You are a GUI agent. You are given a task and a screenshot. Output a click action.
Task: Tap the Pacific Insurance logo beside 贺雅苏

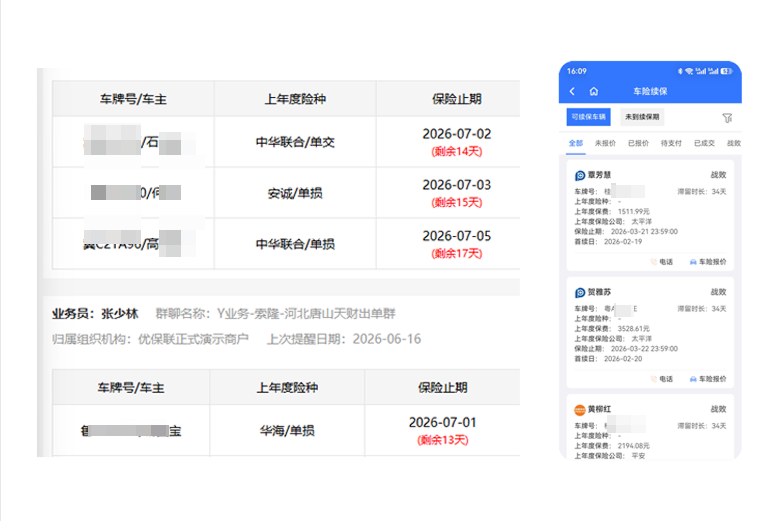coord(580,293)
